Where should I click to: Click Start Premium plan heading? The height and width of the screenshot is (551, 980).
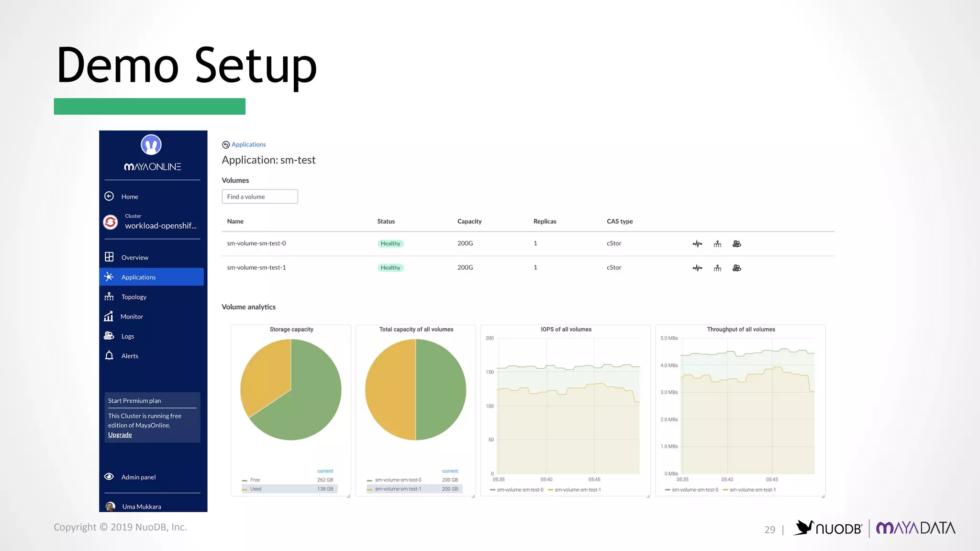(134, 401)
